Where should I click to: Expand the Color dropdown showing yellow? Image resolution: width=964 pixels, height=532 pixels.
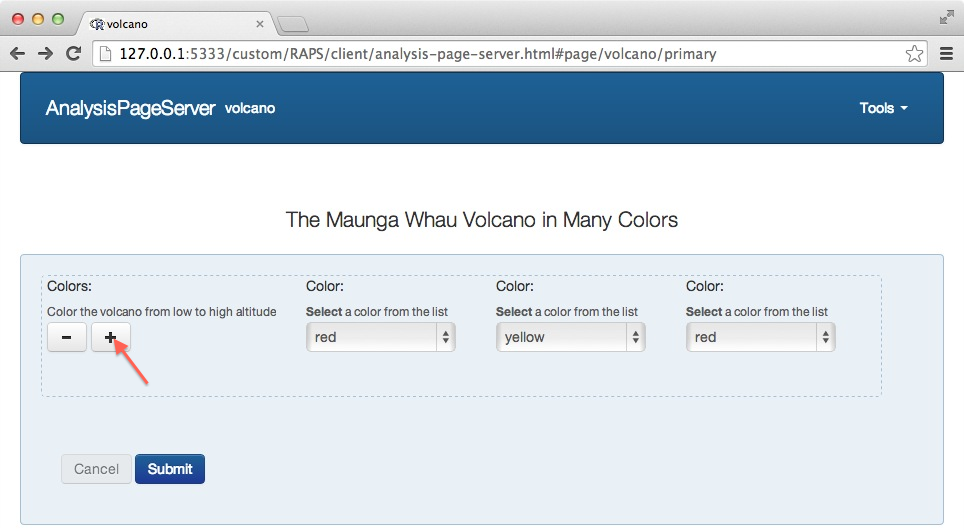click(x=570, y=338)
